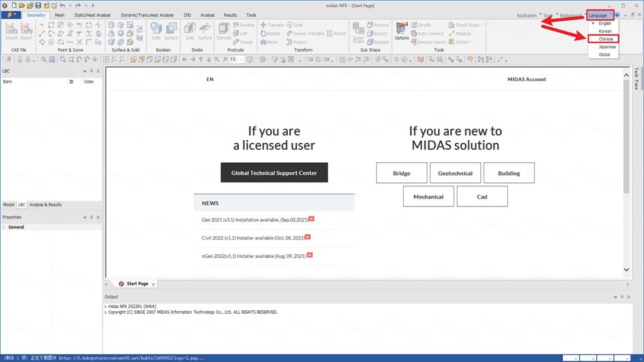Viewport: 644px width, 362px height.
Task: Click the New file icon in title bar
Action: [14, 5]
